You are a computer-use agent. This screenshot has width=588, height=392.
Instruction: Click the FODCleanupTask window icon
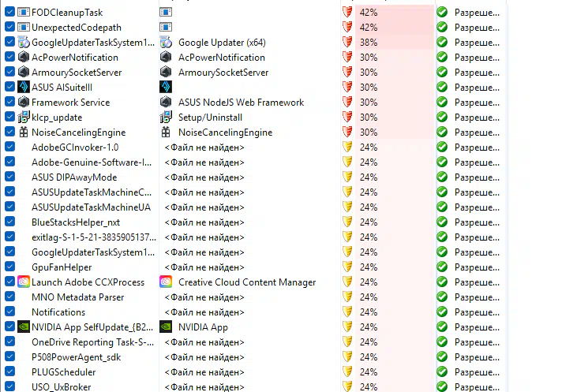click(23, 13)
